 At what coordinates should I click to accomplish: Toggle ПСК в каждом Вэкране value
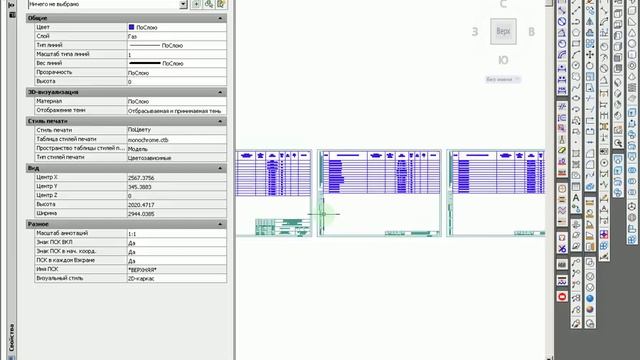click(177, 260)
